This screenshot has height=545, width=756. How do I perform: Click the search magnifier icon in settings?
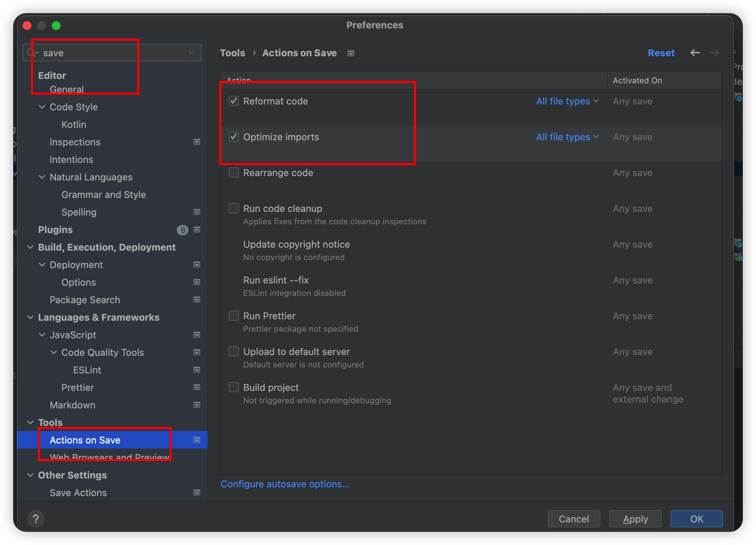pyautogui.click(x=31, y=53)
